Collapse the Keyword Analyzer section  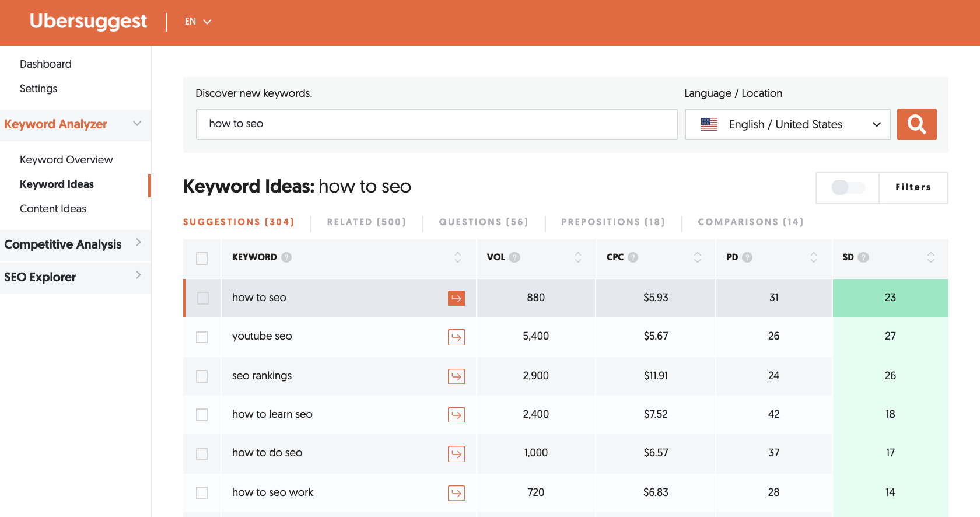(75, 124)
